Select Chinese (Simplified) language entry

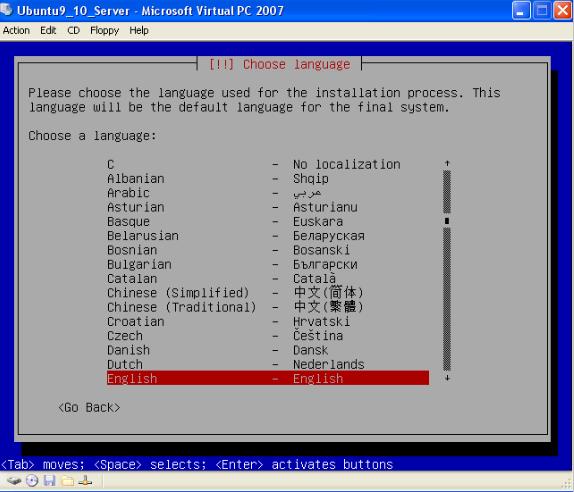268,293
